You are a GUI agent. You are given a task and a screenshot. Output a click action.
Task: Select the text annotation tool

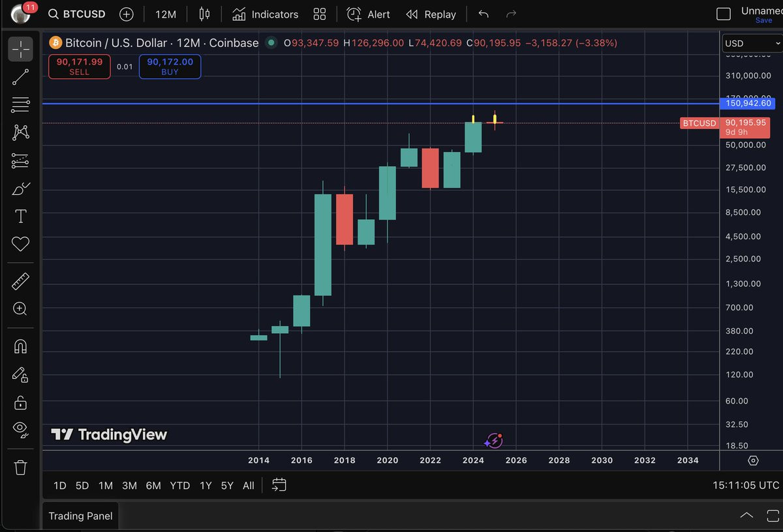20,216
